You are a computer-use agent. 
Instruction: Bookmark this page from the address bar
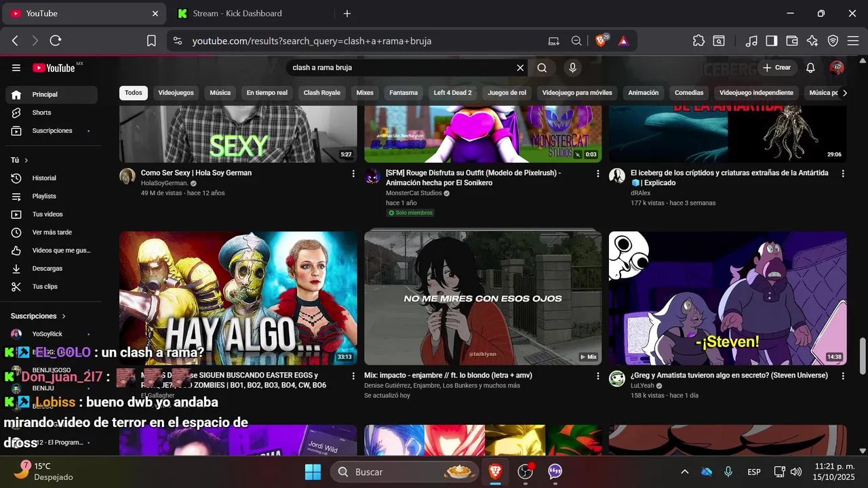coord(152,41)
